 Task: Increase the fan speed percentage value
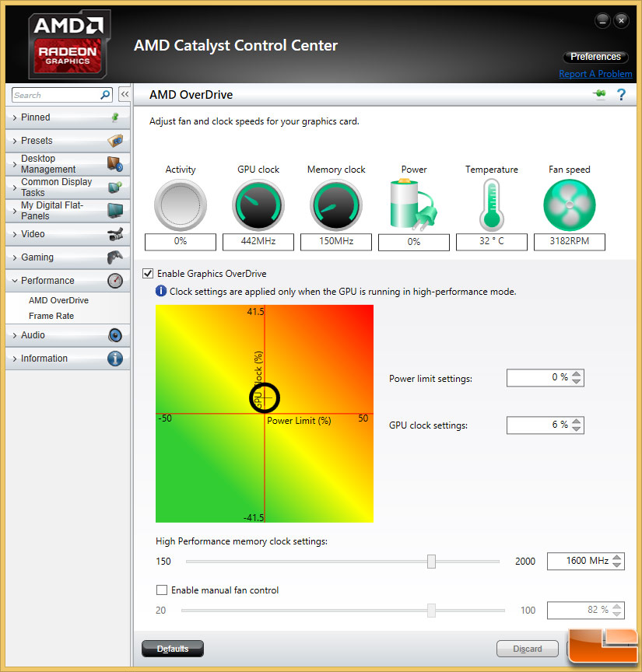click(x=616, y=607)
